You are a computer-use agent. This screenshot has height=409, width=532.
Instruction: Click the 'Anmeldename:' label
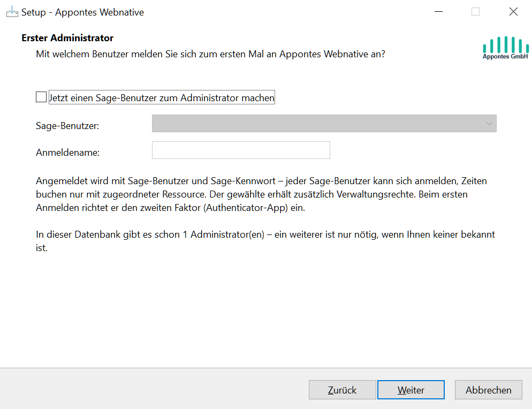click(x=68, y=153)
